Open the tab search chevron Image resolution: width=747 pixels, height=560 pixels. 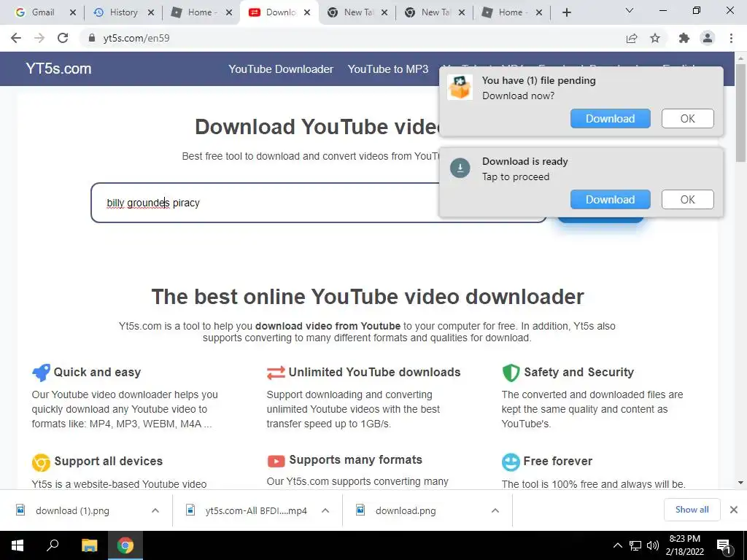point(630,10)
